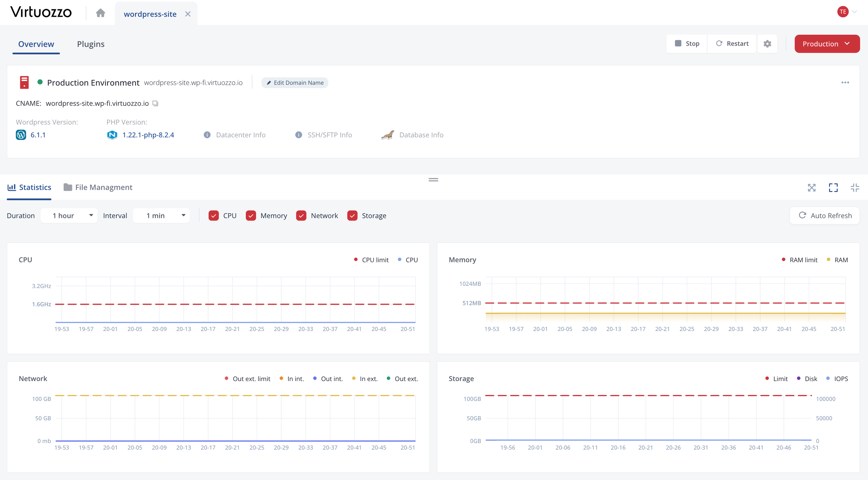Uncheck the Memory statistics checkbox
Image resolution: width=868 pixels, height=480 pixels.
point(251,216)
